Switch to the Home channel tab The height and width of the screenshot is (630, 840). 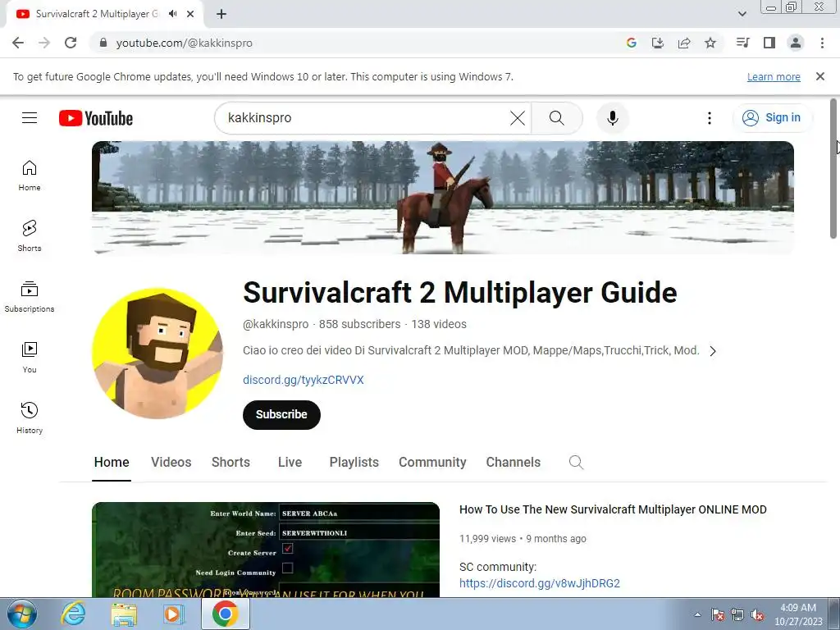[112, 463]
